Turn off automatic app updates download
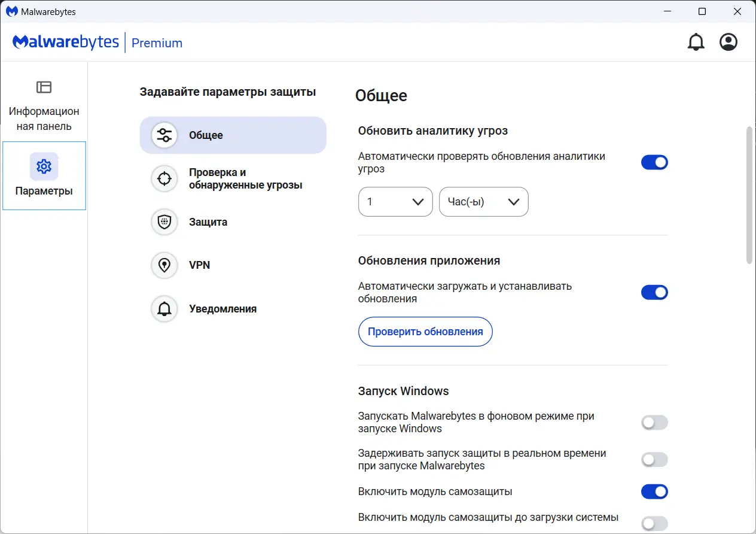This screenshot has width=756, height=534. (654, 292)
